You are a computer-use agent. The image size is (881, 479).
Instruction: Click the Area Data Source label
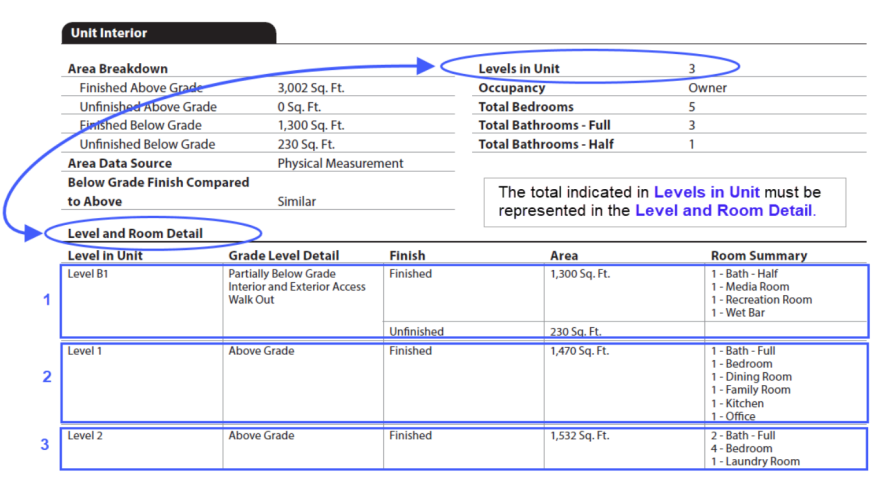coord(120,163)
